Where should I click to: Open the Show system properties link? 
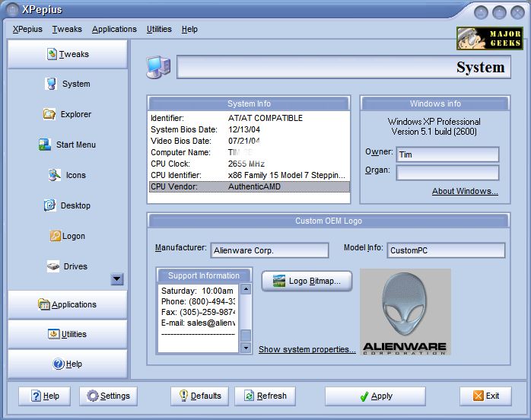[307, 349]
